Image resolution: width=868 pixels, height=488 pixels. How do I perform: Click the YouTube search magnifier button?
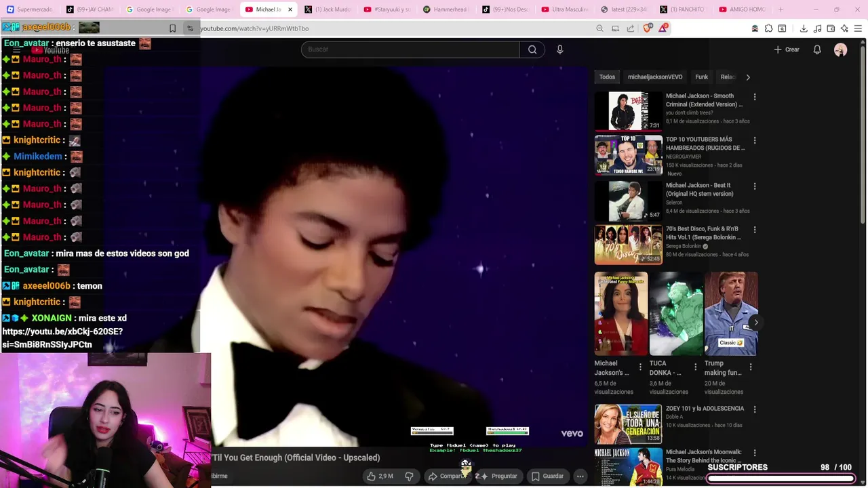tap(532, 49)
